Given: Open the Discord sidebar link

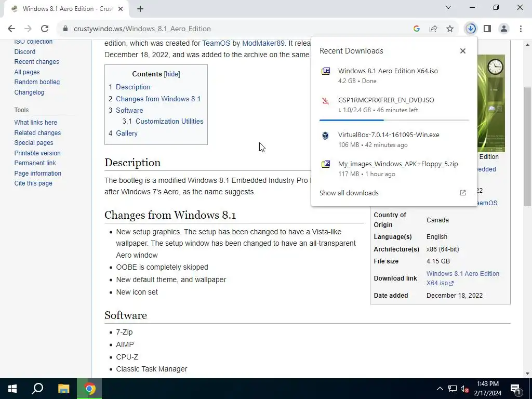Looking at the screenshot, I should (x=25, y=52).
